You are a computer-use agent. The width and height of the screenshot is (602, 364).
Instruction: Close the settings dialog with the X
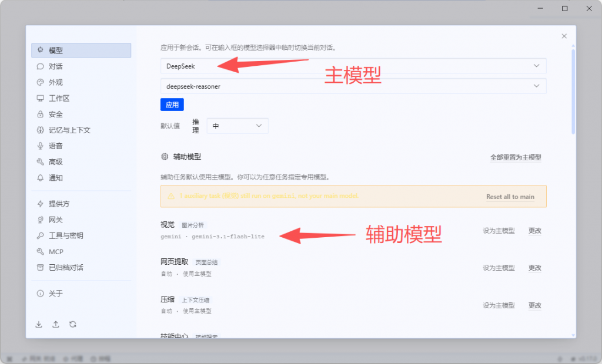point(564,36)
